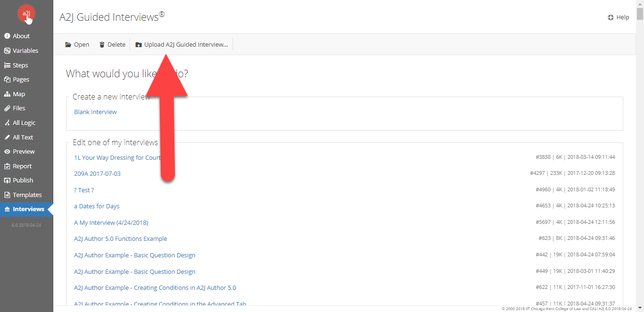Viewport: 644px width, 312px height.
Task: Select the All Logic icon
Action: [x=7, y=123]
